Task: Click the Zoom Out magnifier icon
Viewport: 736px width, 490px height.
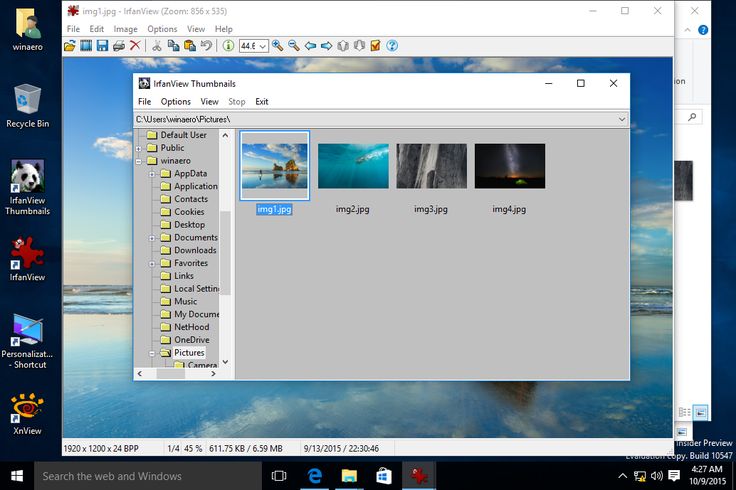Action: 294,46
